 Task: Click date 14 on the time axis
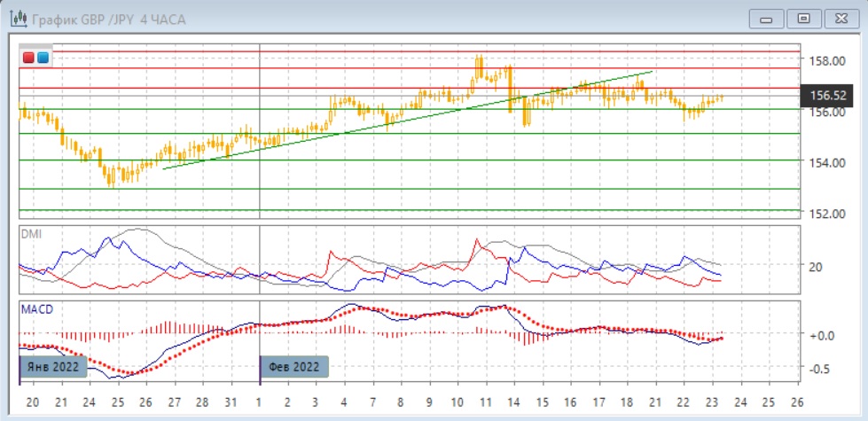click(512, 402)
